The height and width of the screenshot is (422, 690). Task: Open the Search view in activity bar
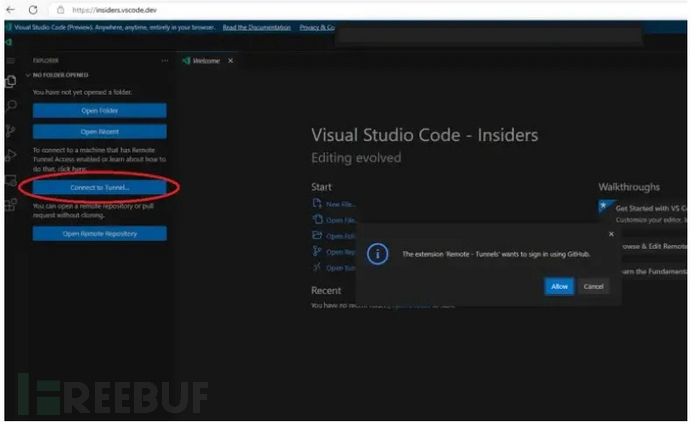pyautogui.click(x=11, y=106)
